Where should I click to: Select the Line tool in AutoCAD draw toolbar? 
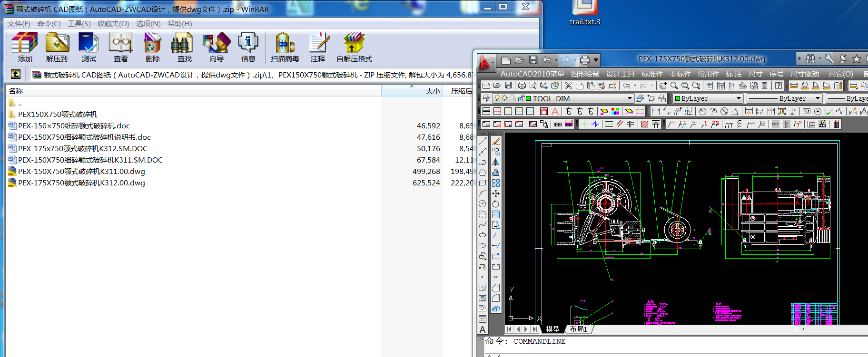coord(483,141)
